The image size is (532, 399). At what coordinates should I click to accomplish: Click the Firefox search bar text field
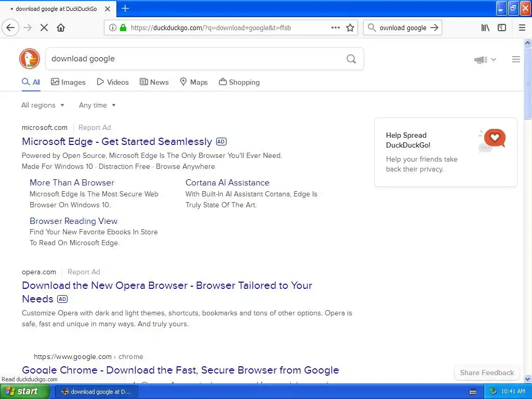click(403, 28)
